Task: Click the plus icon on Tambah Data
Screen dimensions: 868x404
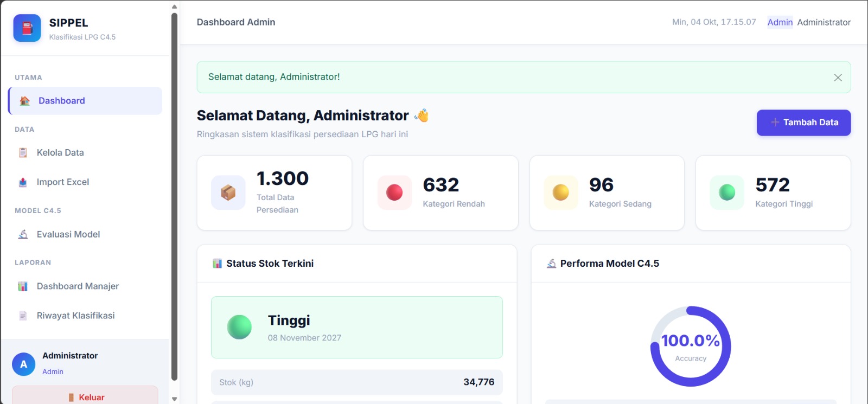Action: coord(775,123)
